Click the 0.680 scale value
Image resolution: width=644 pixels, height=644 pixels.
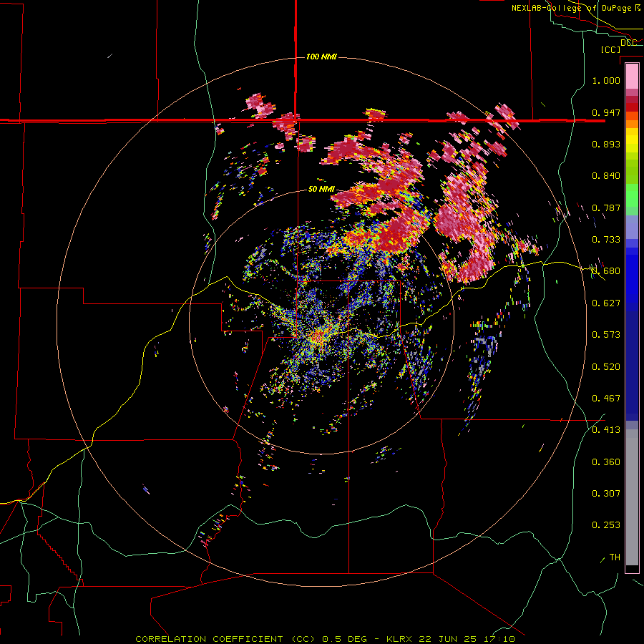click(x=606, y=271)
